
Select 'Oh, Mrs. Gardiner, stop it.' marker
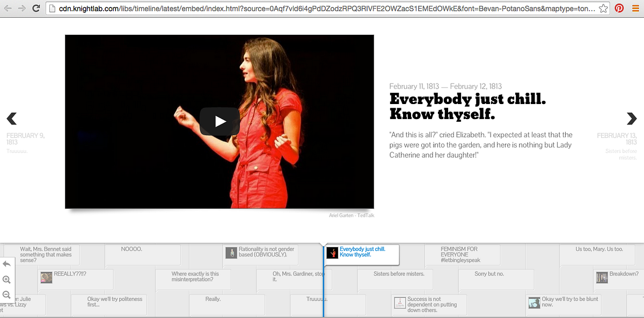point(294,279)
